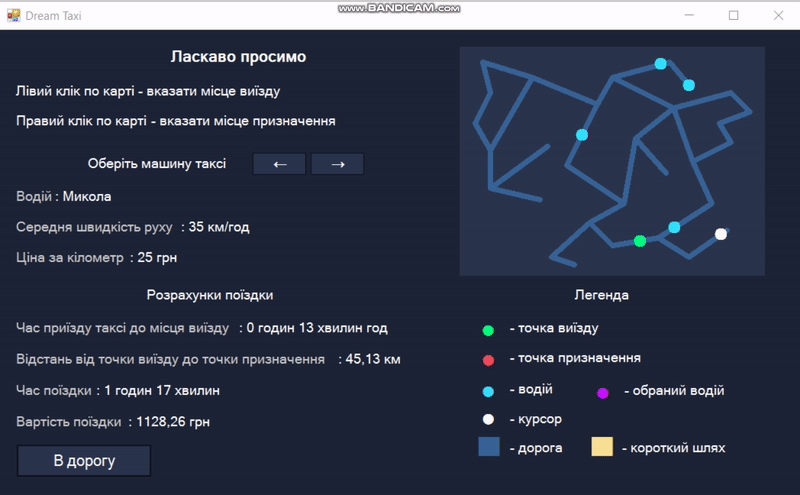Click the Dream Taxi title bar app icon
This screenshot has width=800, height=495.
tap(13, 15)
